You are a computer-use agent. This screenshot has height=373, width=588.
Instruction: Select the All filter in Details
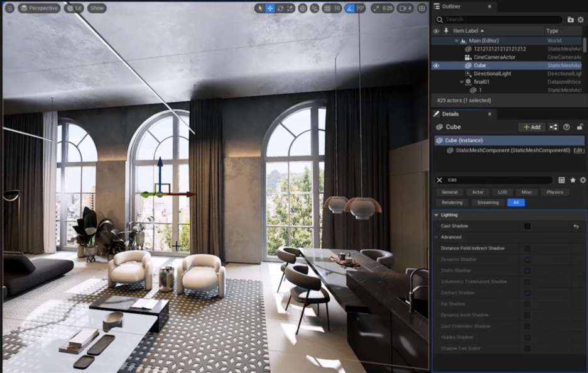pyautogui.click(x=516, y=203)
